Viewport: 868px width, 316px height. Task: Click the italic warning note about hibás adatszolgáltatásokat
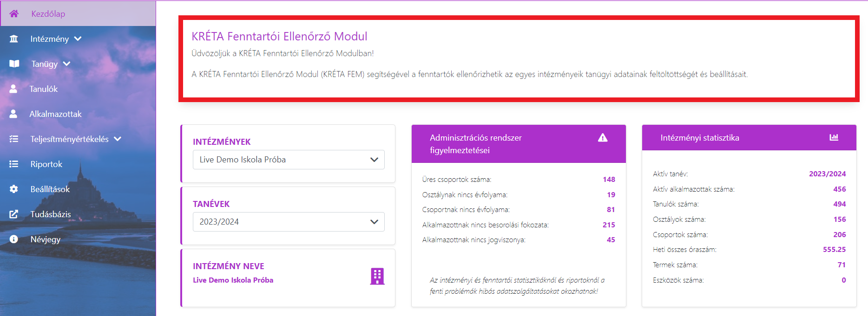pyautogui.click(x=517, y=286)
